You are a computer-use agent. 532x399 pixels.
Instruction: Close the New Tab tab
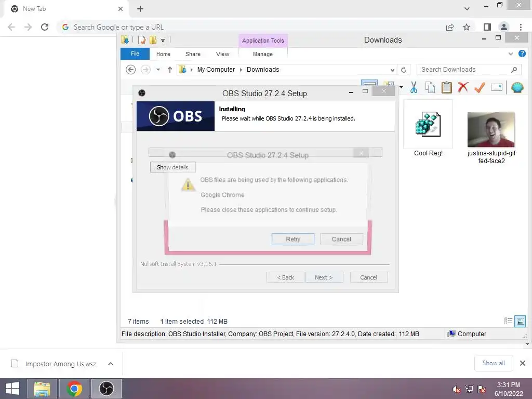tap(121, 9)
